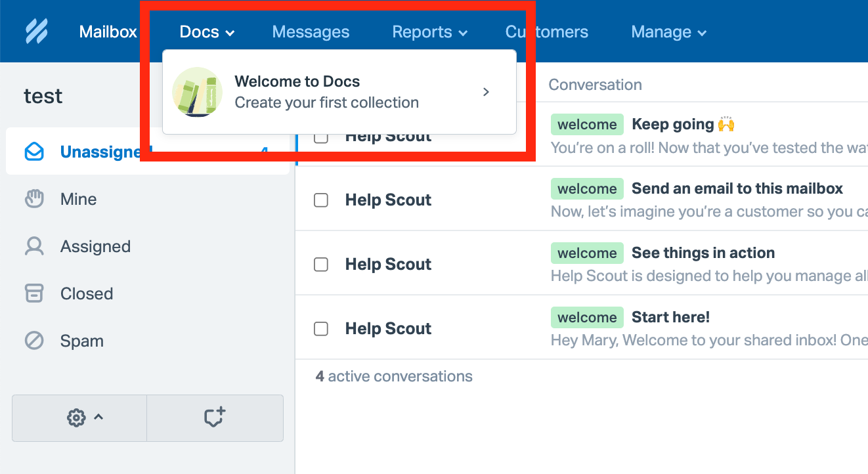Click the Docs books illustration thumbnail

pyautogui.click(x=197, y=92)
